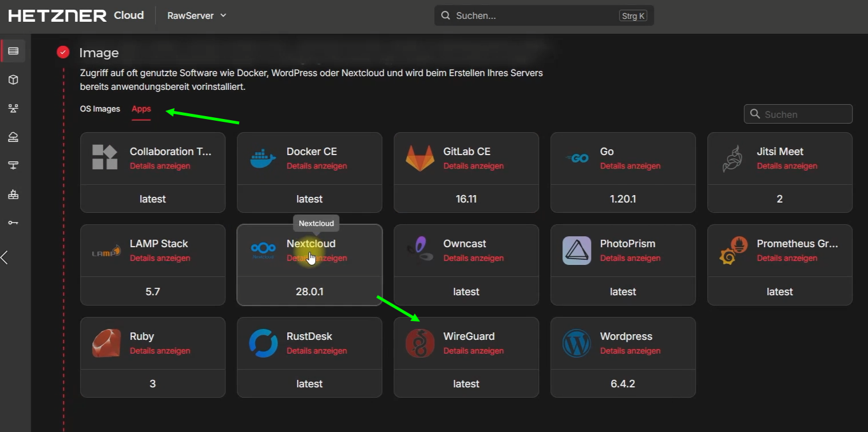Expand the collapsed sidebar with the left chevron
The image size is (868, 432).
click(x=5, y=257)
